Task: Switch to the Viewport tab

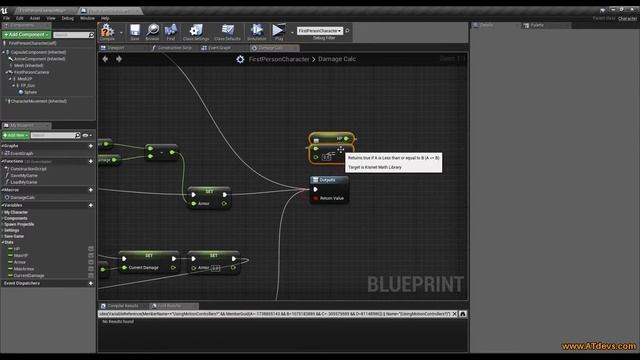Action: 116,48
